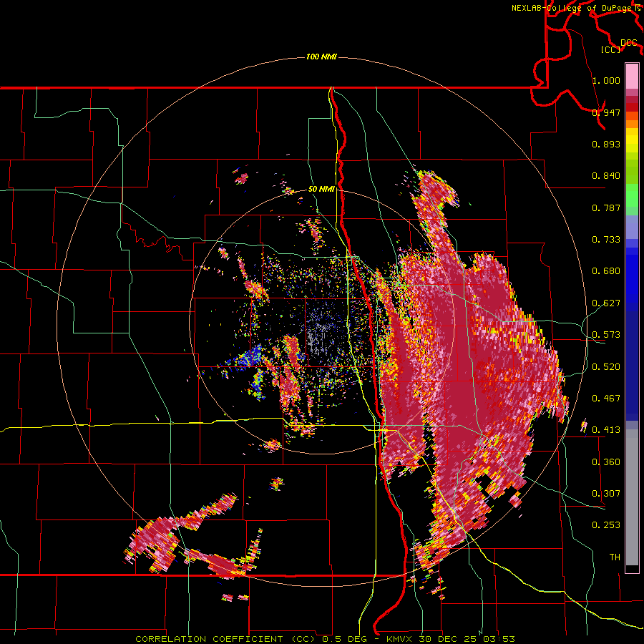This screenshot has height=644, width=644.
Task: Click the 0.5 DEG elevation text
Action: click(343, 639)
